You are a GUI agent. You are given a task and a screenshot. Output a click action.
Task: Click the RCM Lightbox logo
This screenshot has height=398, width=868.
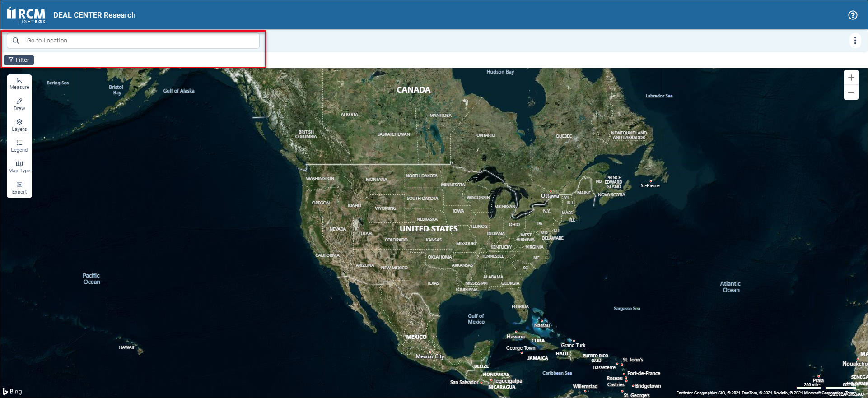pyautogui.click(x=26, y=15)
